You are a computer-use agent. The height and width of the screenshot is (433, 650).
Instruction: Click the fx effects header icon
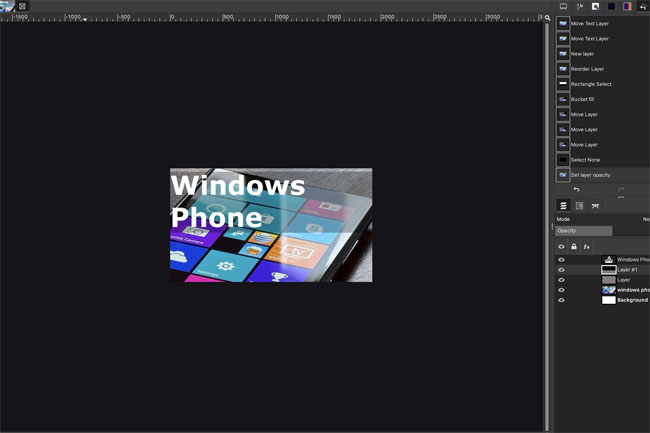(x=586, y=247)
